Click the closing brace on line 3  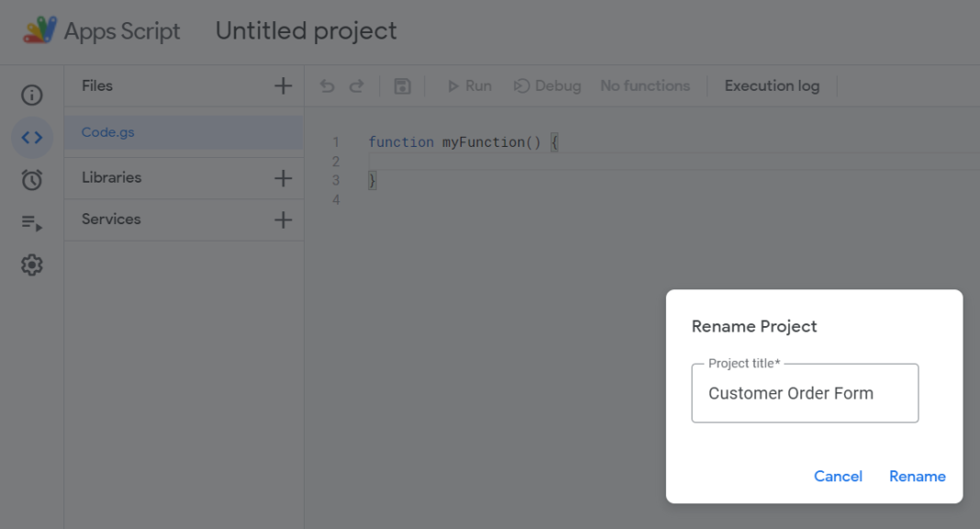[372, 181]
